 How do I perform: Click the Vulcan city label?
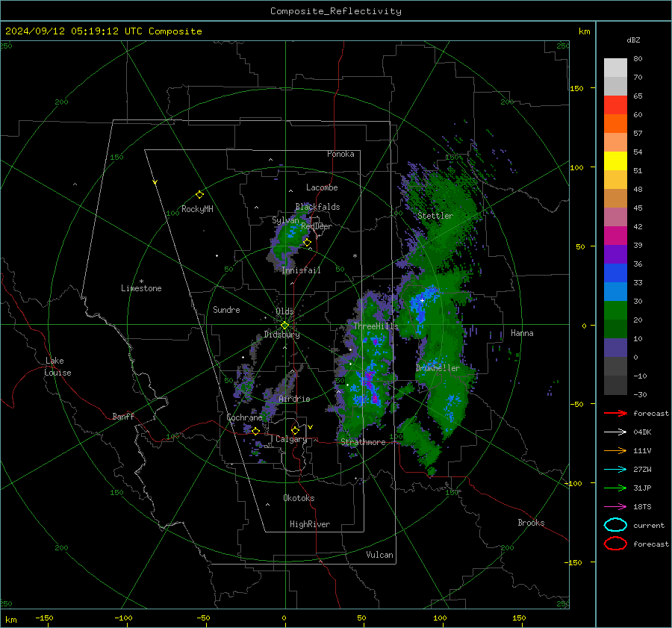pos(380,555)
